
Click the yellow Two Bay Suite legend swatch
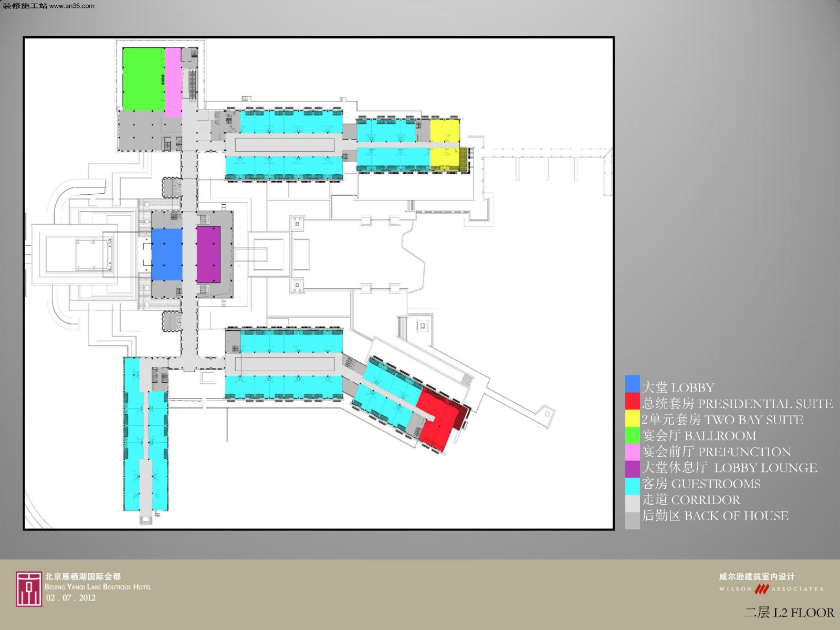(633, 418)
